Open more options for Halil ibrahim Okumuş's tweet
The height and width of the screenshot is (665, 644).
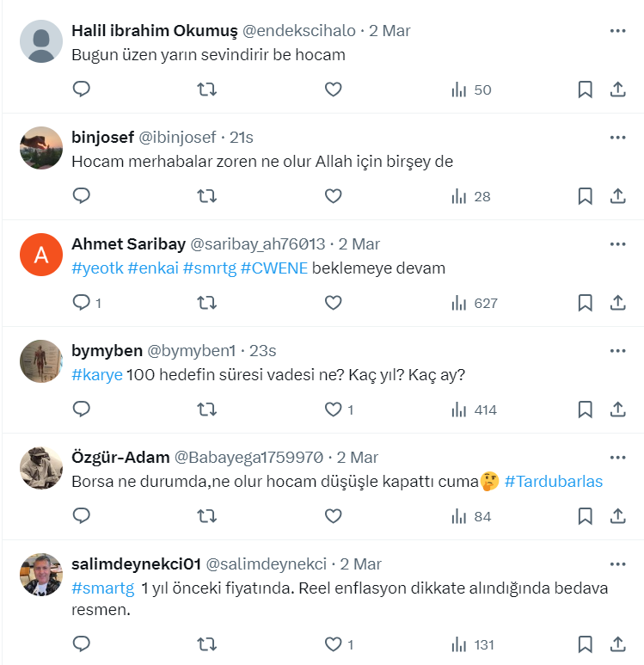617,31
